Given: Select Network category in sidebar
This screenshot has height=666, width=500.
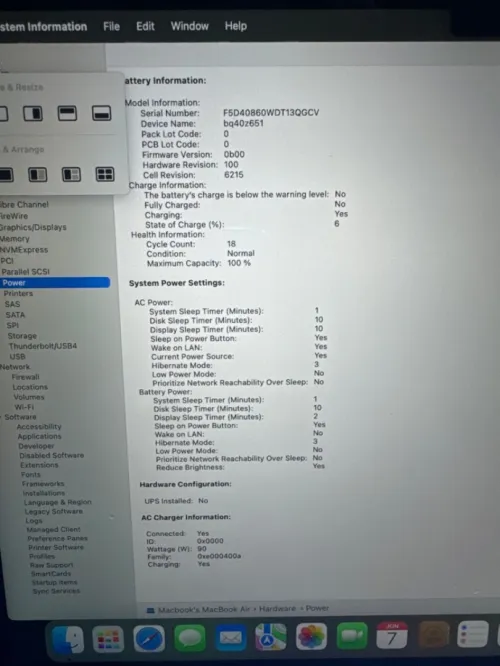Looking at the screenshot, I should [x=15, y=367].
